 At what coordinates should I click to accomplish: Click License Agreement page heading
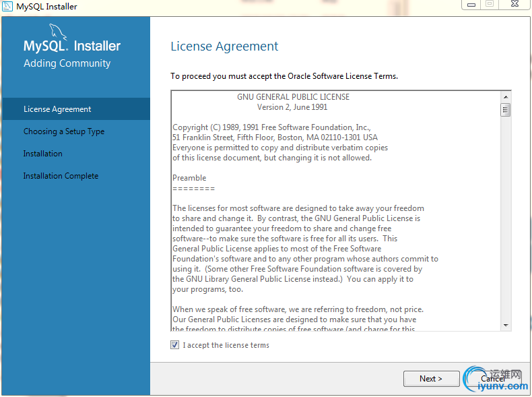coord(224,47)
